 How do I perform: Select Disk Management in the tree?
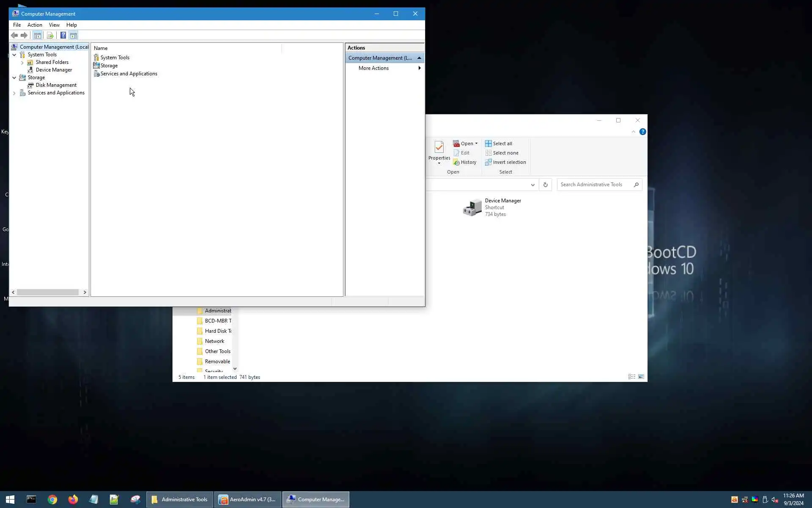[56, 85]
